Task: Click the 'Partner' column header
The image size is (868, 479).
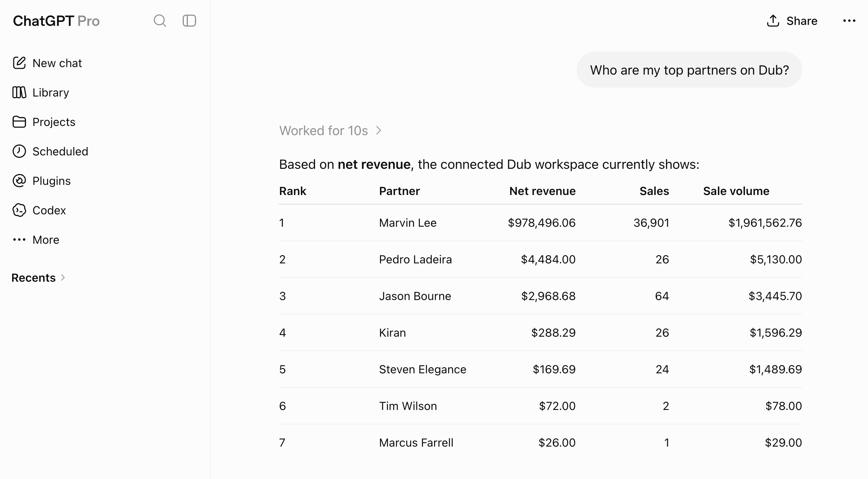Action: tap(399, 191)
